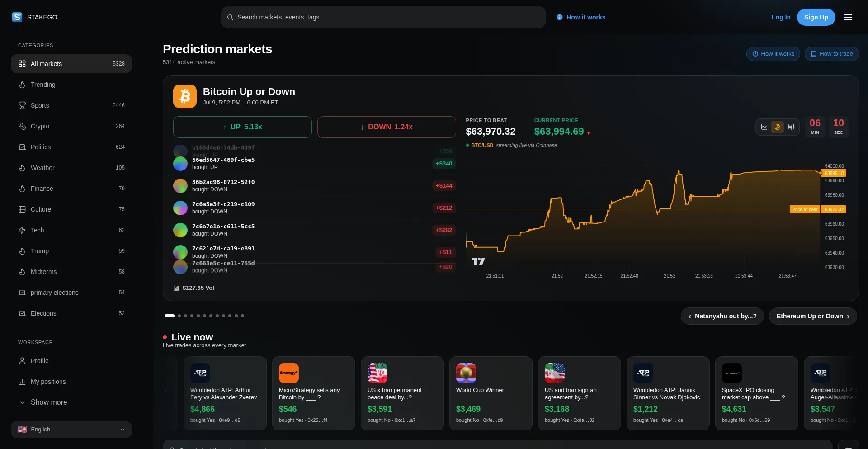The width and height of the screenshot is (868, 449).
Task: Click SpaceX IPO market logo
Action: [732, 373]
